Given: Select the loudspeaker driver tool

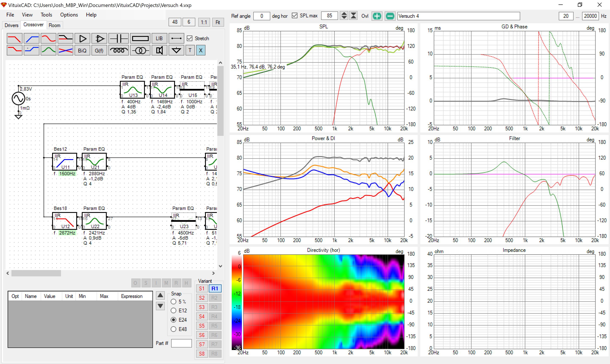Looking at the screenshot, I should point(159,50).
